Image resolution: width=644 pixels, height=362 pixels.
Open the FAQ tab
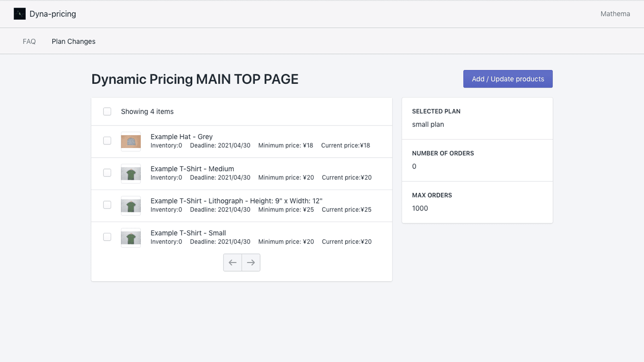click(x=29, y=41)
